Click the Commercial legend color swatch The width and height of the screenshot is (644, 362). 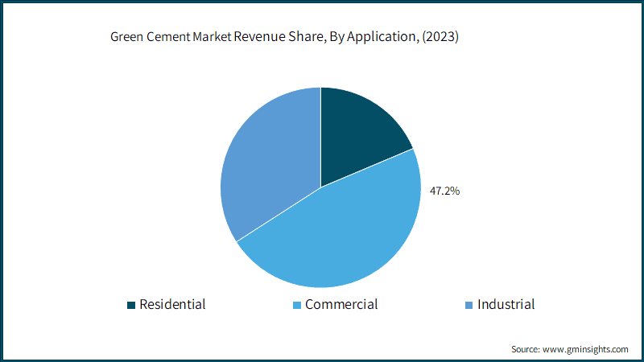pos(297,305)
